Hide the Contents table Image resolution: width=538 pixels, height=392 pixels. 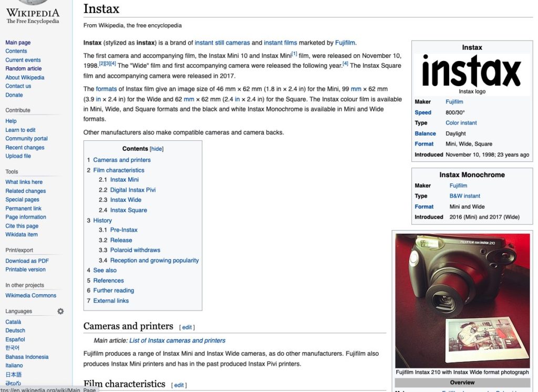coord(157,149)
